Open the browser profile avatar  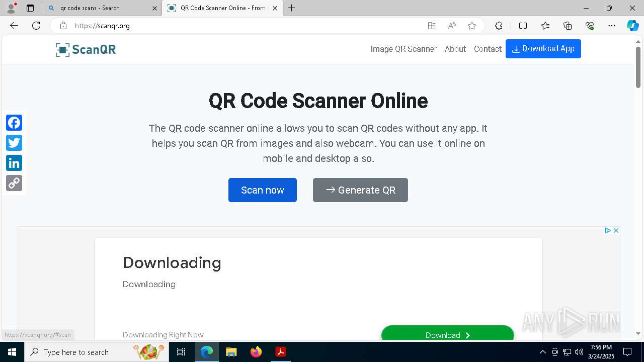click(x=11, y=8)
